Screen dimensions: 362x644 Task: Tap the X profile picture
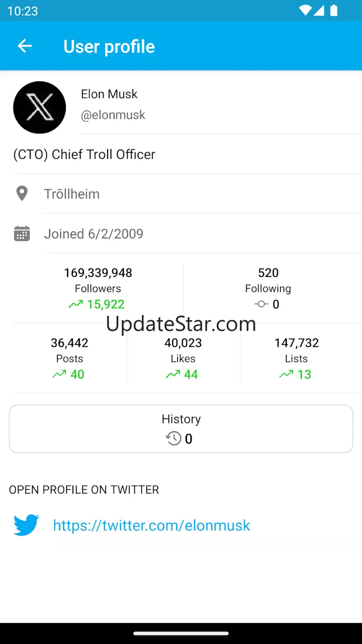click(39, 107)
